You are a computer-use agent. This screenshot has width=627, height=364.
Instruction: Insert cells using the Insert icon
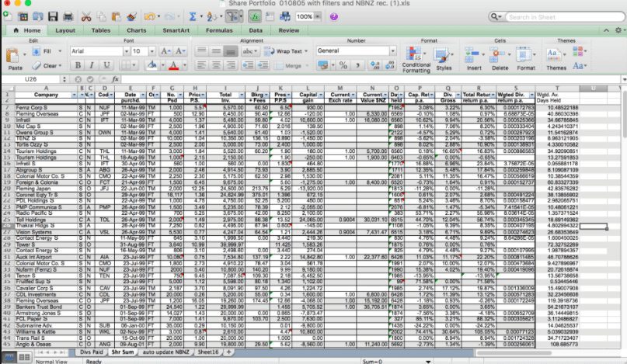click(472, 55)
